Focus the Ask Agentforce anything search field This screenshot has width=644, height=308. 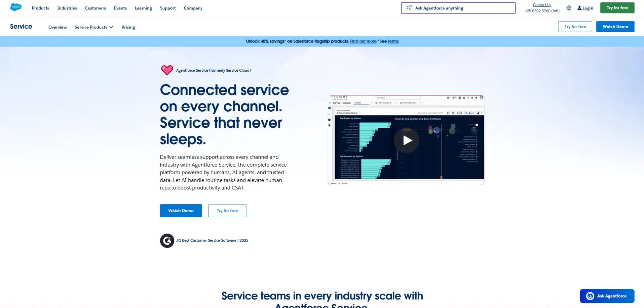tap(458, 8)
